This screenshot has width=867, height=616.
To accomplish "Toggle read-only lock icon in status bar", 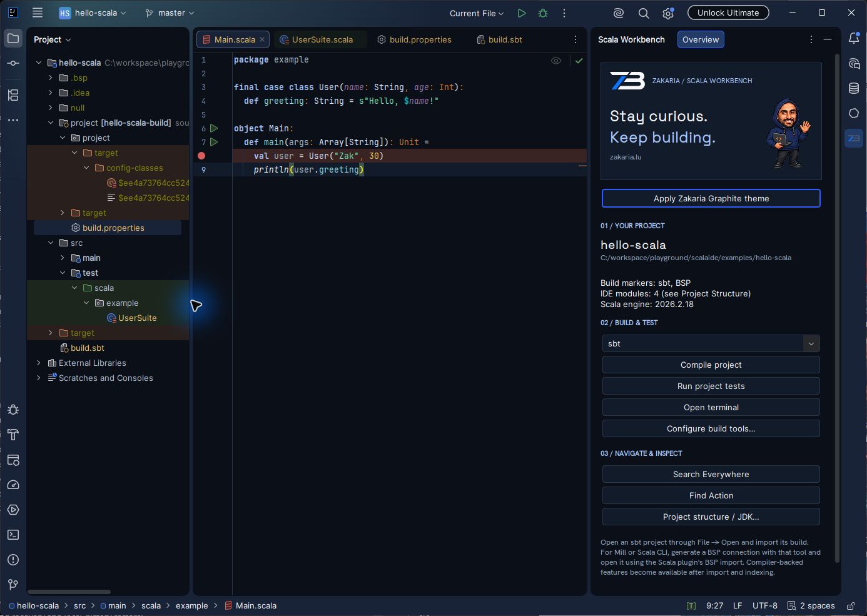I will 851,605.
